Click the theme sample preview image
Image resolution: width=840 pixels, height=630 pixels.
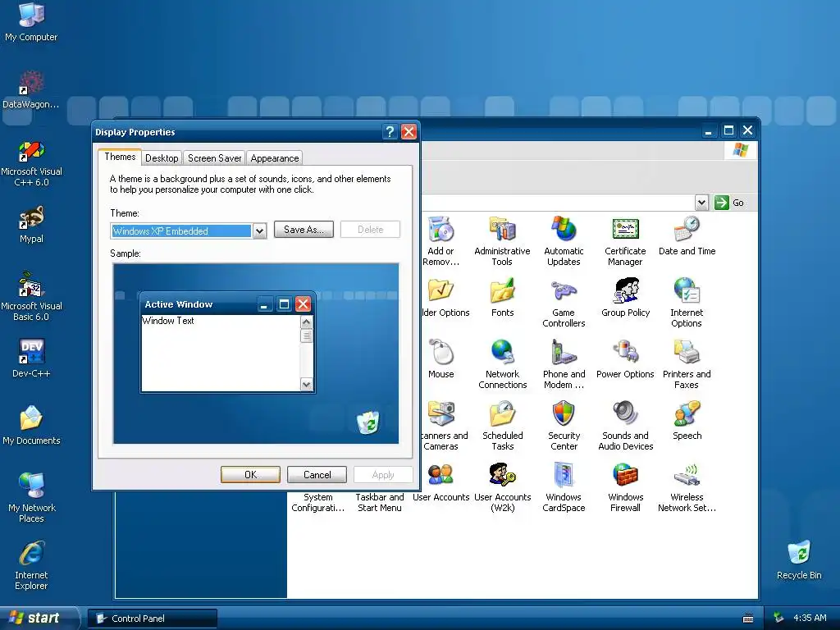(x=256, y=354)
